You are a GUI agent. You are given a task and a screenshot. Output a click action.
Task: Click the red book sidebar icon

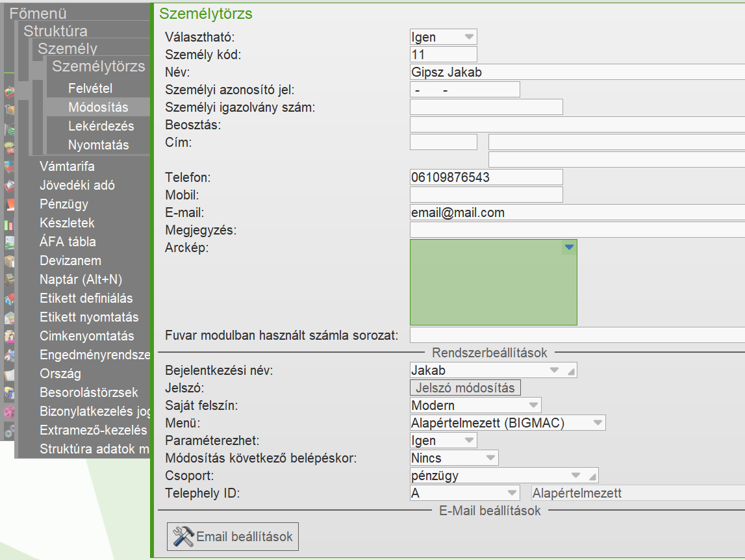[10, 205]
